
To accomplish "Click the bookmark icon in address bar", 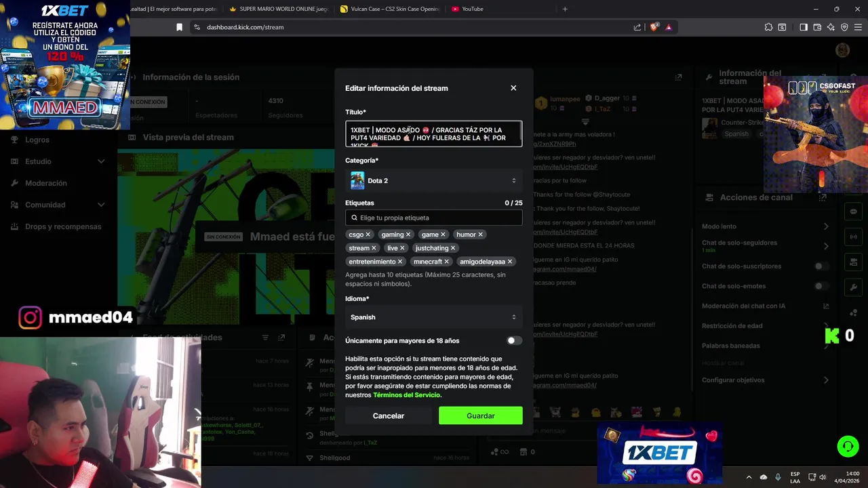I will click(179, 27).
